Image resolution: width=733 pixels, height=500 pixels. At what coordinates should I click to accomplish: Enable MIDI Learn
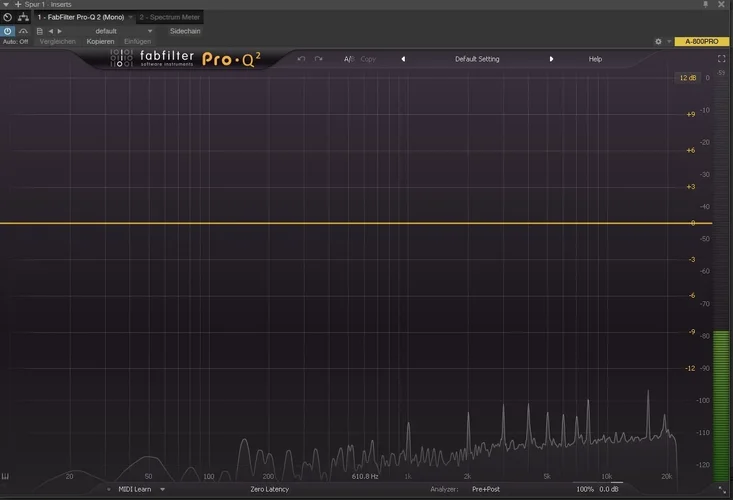pos(135,489)
